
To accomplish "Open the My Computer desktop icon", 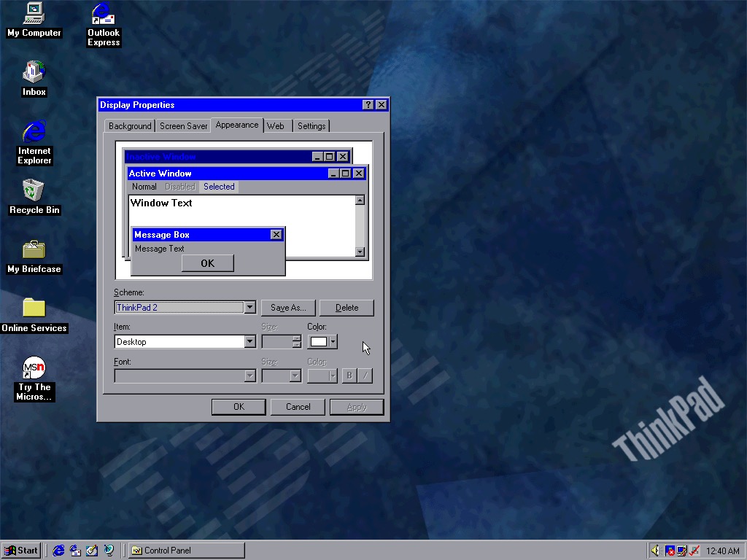I will [34, 15].
